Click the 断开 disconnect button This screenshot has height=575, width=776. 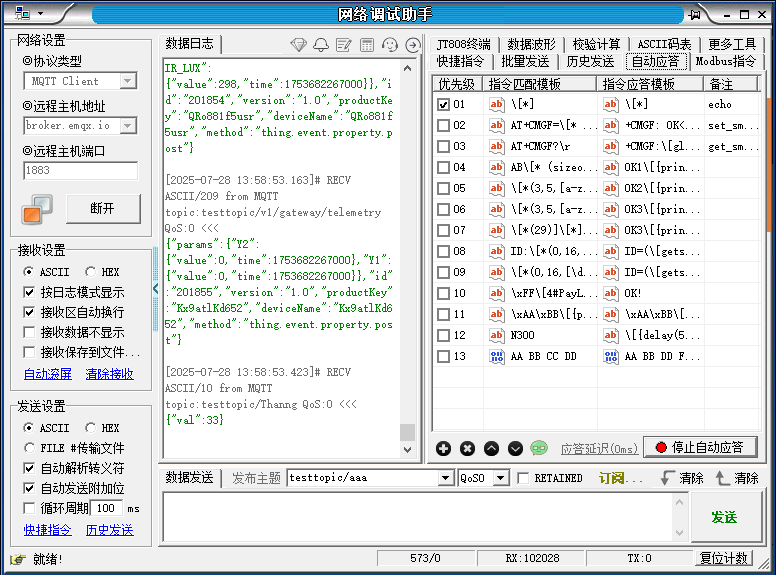tap(103, 208)
